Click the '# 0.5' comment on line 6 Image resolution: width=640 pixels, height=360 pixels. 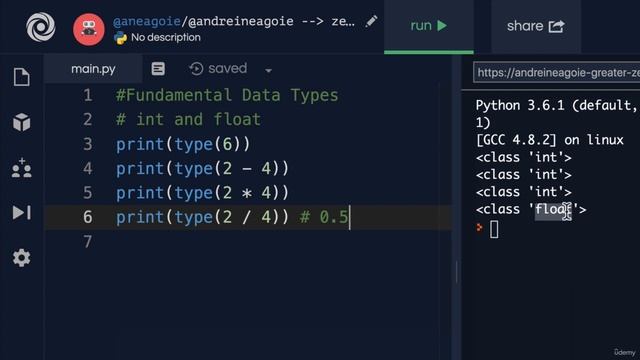[324, 217]
